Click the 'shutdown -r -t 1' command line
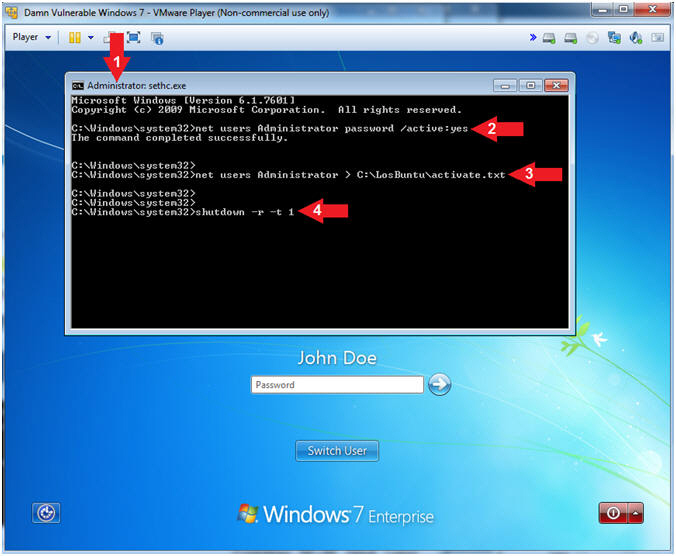The height and width of the screenshot is (556, 676). click(183, 212)
